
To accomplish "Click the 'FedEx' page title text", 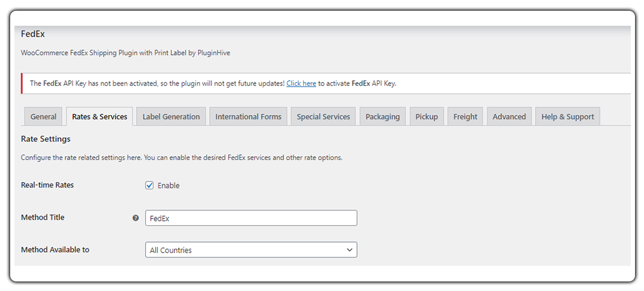I will [x=32, y=34].
